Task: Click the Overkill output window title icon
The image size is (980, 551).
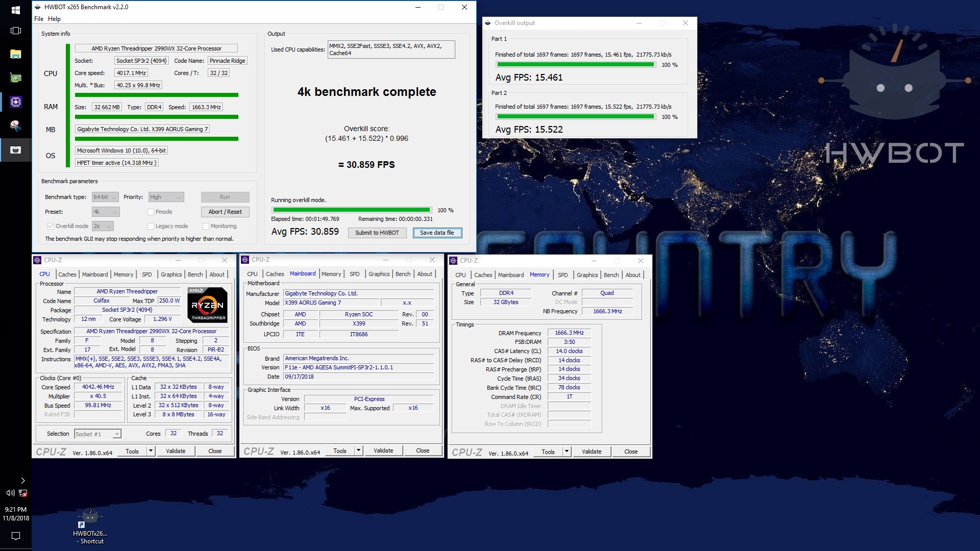Action: [x=488, y=23]
